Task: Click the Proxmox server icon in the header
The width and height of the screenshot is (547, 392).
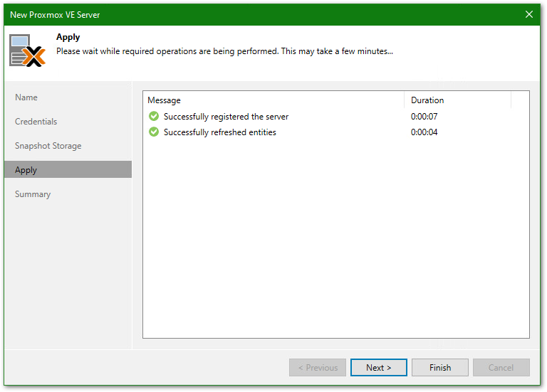Action: point(27,51)
